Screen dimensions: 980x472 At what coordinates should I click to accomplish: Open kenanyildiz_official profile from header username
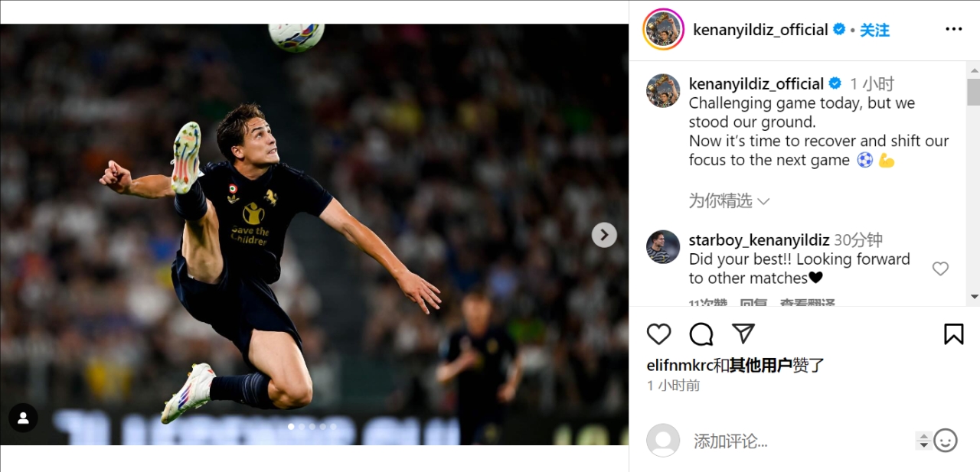point(760,30)
